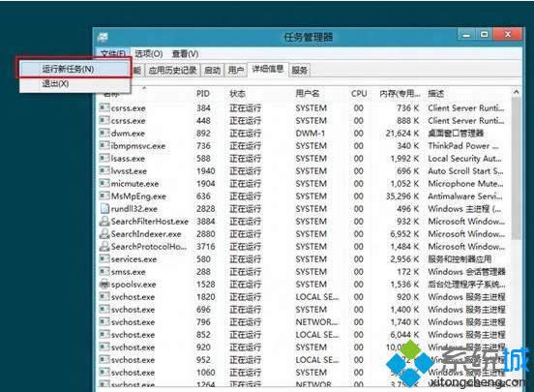
Task: Click the SearchIndexer.exe icon
Action: pos(104,234)
